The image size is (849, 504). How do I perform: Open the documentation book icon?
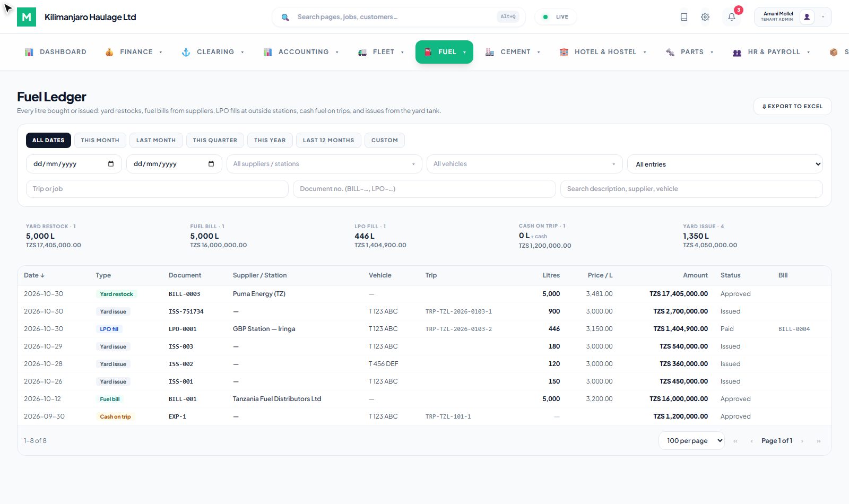[x=684, y=17]
